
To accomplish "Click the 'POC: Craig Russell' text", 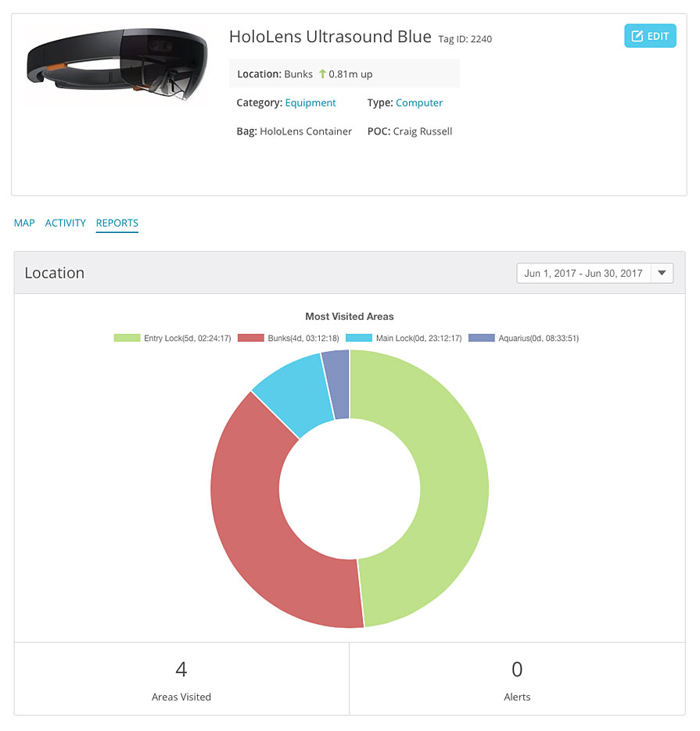I will 410,131.
